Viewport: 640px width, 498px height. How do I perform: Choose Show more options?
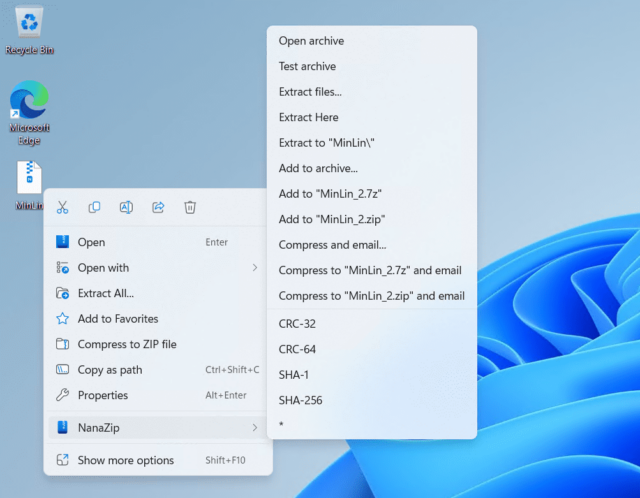coord(157,460)
